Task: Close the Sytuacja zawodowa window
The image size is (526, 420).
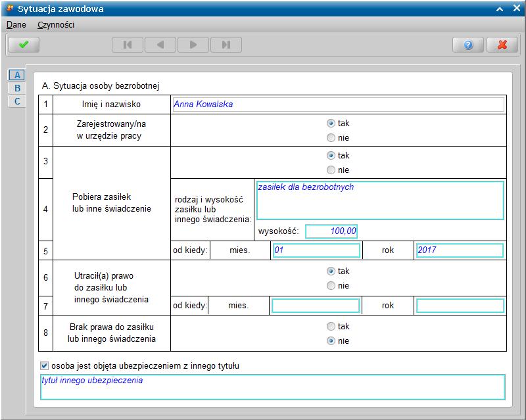Action: (517, 9)
